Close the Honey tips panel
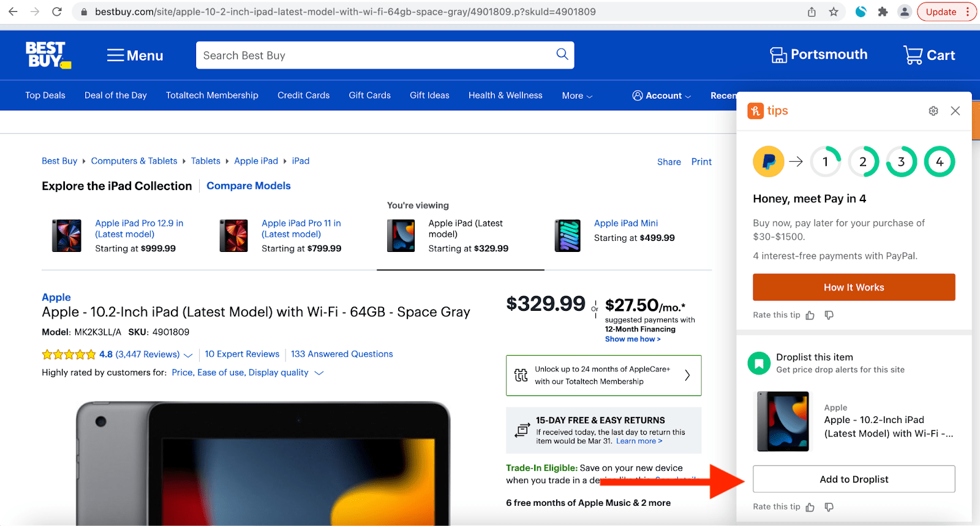Image resolution: width=980 pixels, height=526 pixels. tap(956, 111)
